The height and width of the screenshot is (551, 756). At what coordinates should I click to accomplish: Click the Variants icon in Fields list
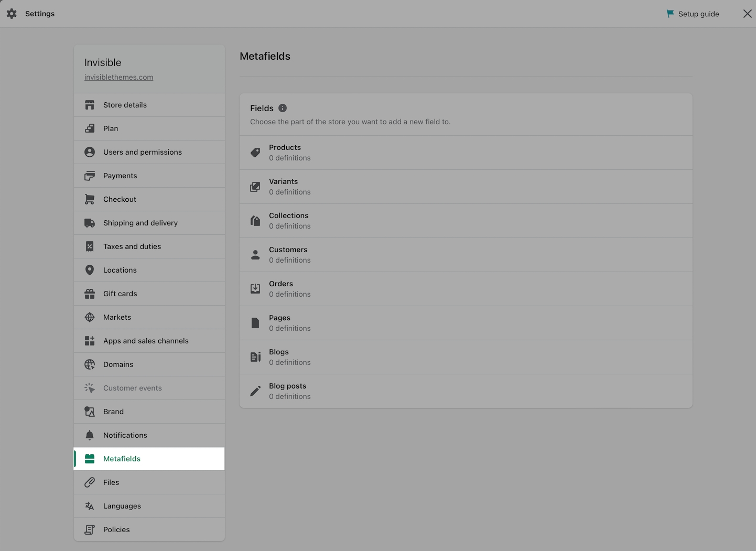click(255, 187)
